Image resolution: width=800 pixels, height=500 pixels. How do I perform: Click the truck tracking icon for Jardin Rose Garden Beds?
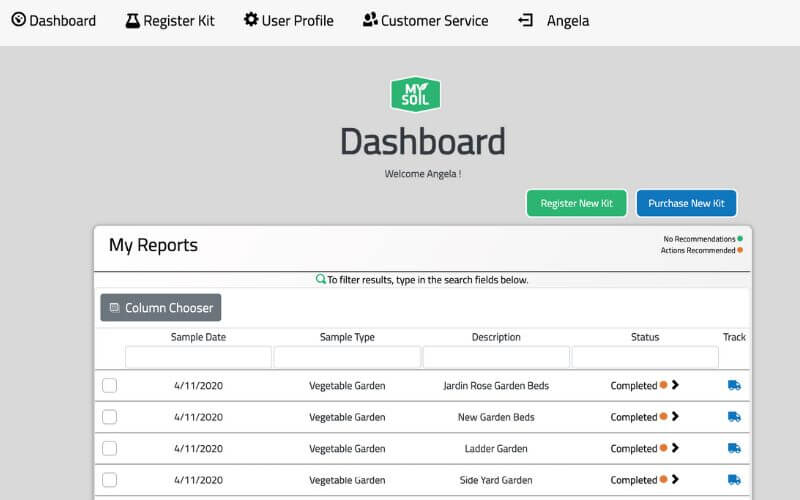(x=734, y=385)
